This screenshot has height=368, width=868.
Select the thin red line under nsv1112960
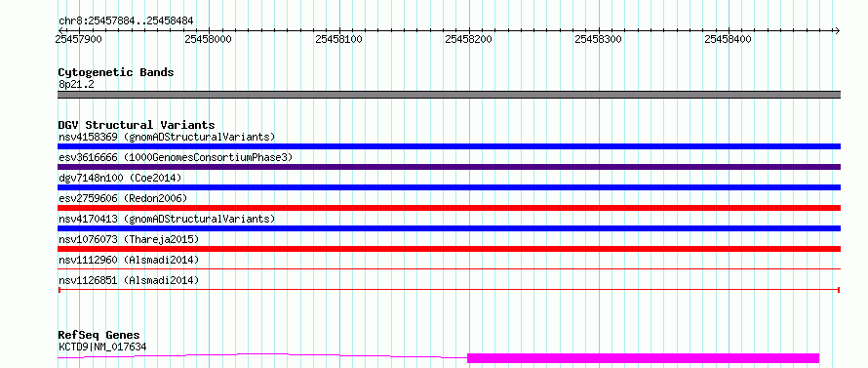point(449,268)
